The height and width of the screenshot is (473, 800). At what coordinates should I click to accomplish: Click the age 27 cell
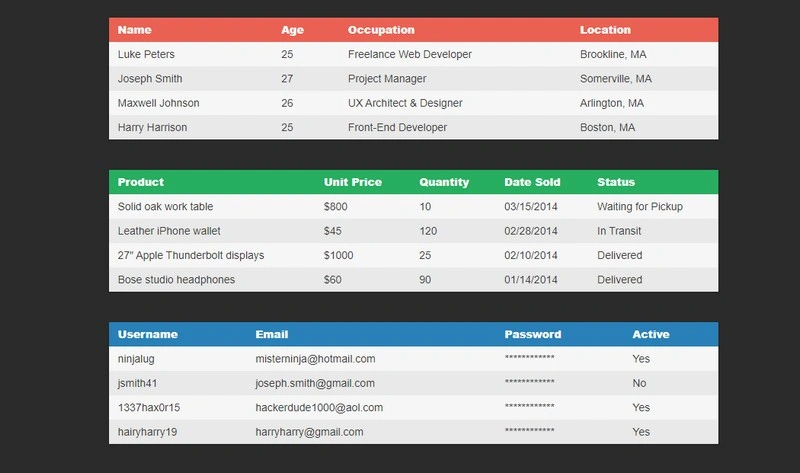[x=287, y=79]
